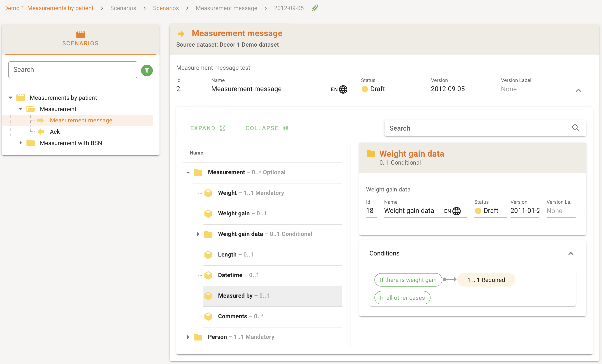Click the globe icon next to Weight gain data
Image resolution: width=602 pixels, height=364 pixels.
(x=456, y=211)
